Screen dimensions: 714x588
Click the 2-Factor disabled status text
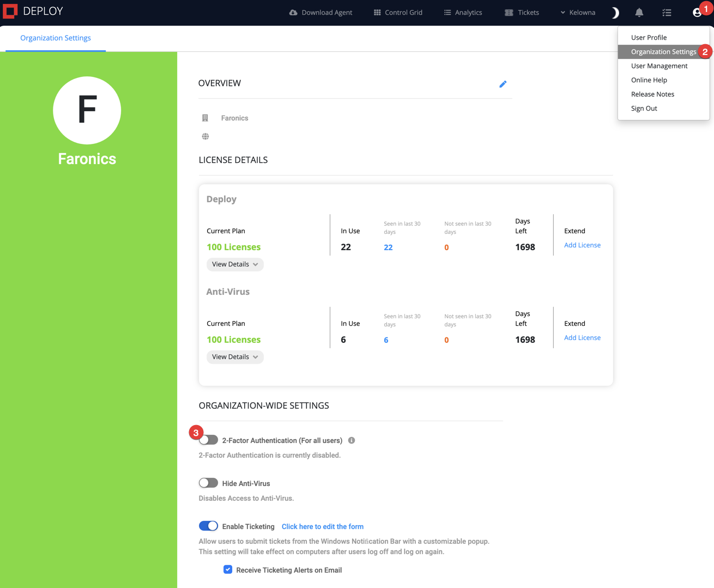click(270, 456)
